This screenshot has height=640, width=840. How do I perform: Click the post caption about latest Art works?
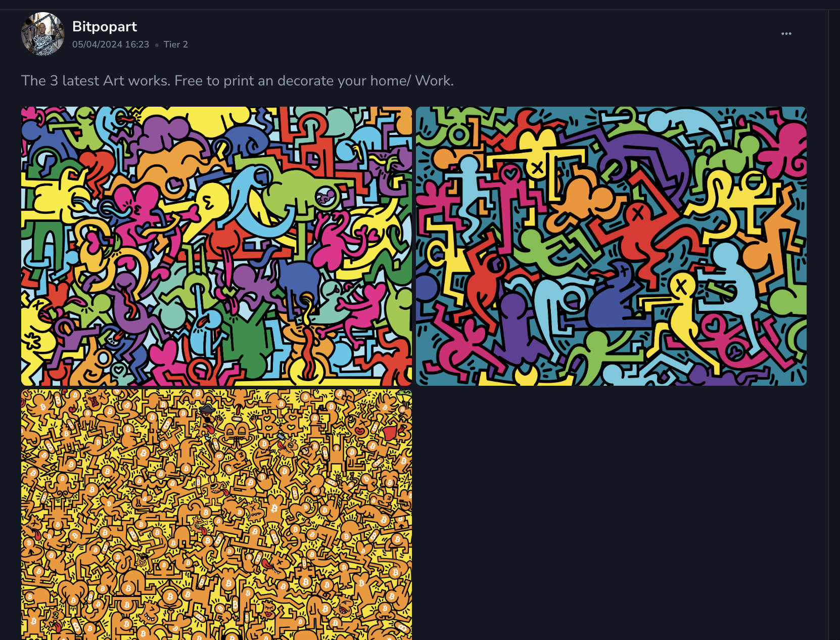(x=238, y=81)
